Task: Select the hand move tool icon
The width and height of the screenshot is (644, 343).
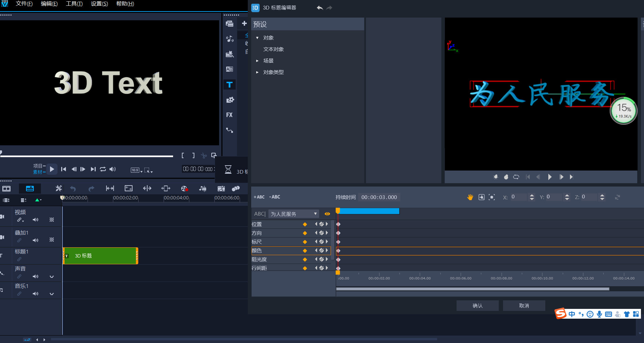Action: coord(470,197)
